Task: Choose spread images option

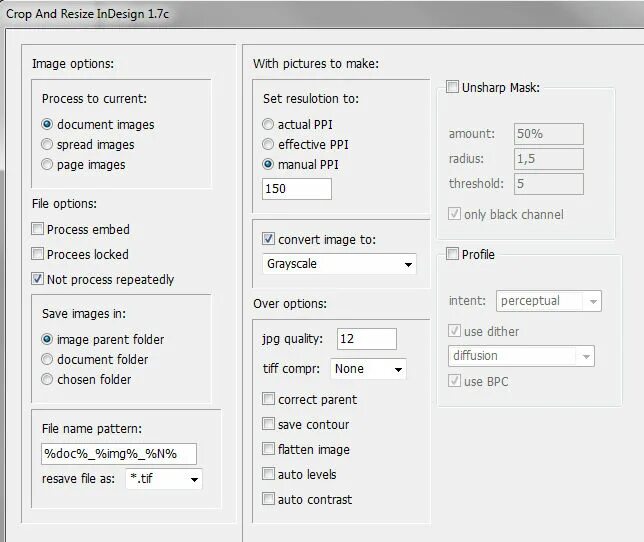Action: (47, 145)
